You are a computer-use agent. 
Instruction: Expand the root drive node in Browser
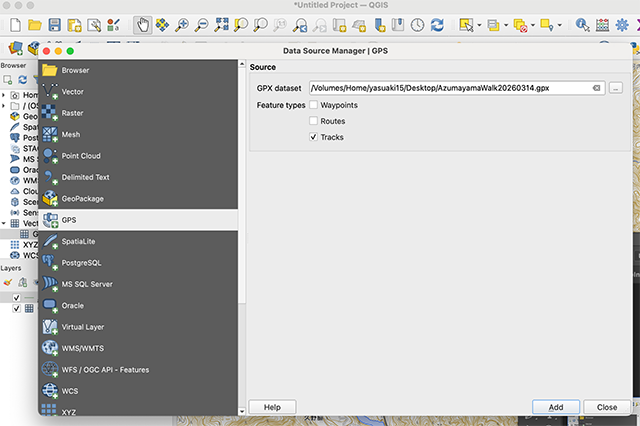click(4, 106)
